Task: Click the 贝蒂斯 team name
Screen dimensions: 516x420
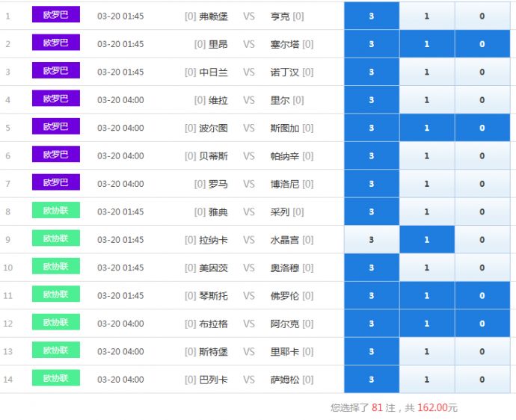Action: (213, 156)
